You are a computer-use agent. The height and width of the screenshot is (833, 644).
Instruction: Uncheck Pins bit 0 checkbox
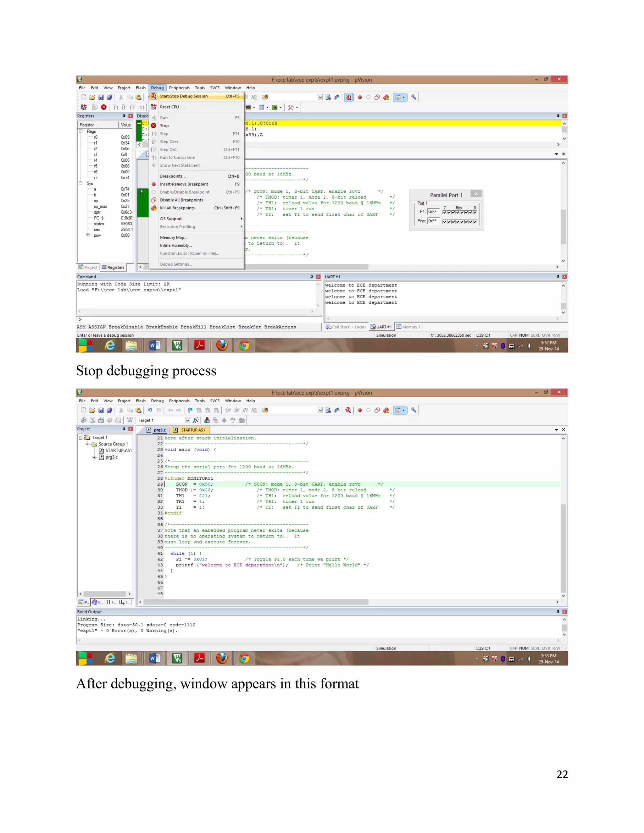pos(475,222)
